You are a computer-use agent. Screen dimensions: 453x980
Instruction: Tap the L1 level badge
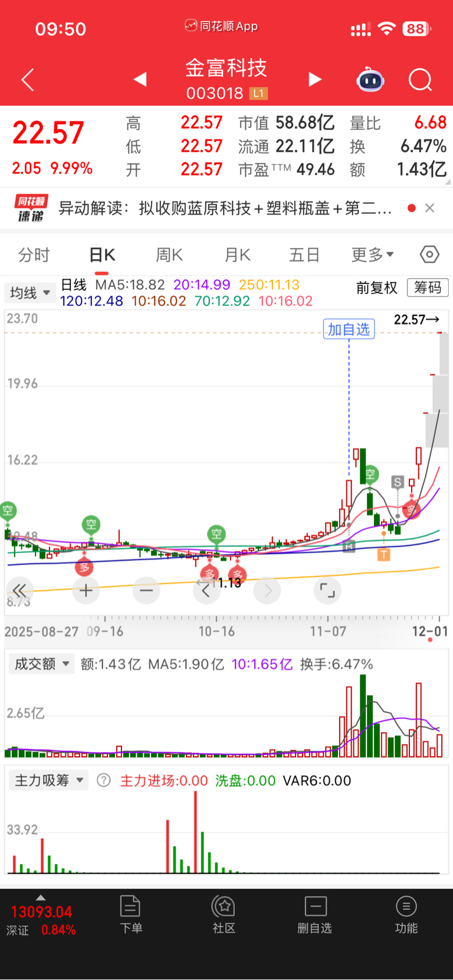(x=259, y=93)
